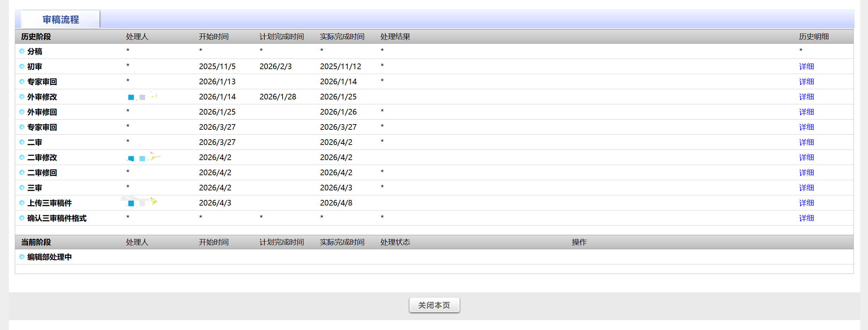This screenshot has height=330, width=868.
Task: Click the 当前阶段 section header
Action: pos(36,242)
